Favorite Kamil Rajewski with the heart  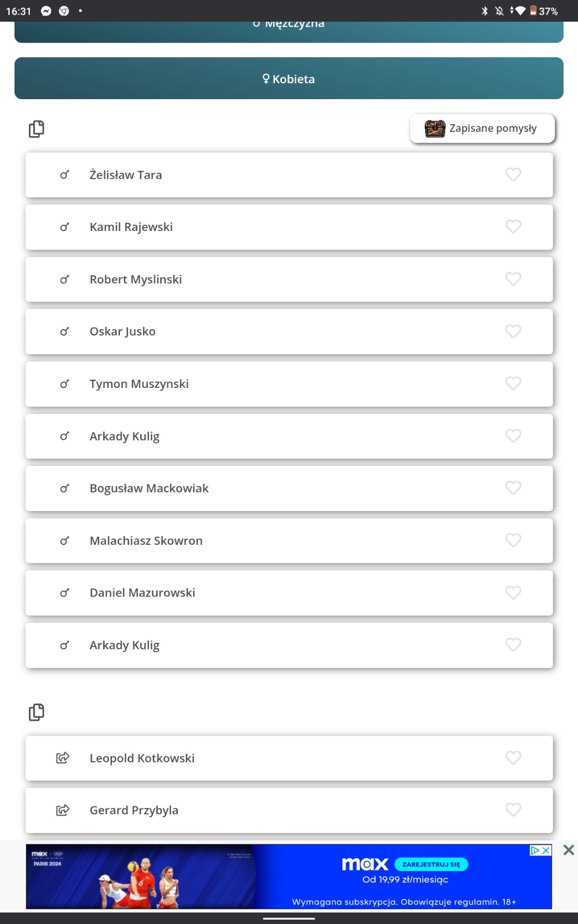pyautogui.click(x=513, y=227)
